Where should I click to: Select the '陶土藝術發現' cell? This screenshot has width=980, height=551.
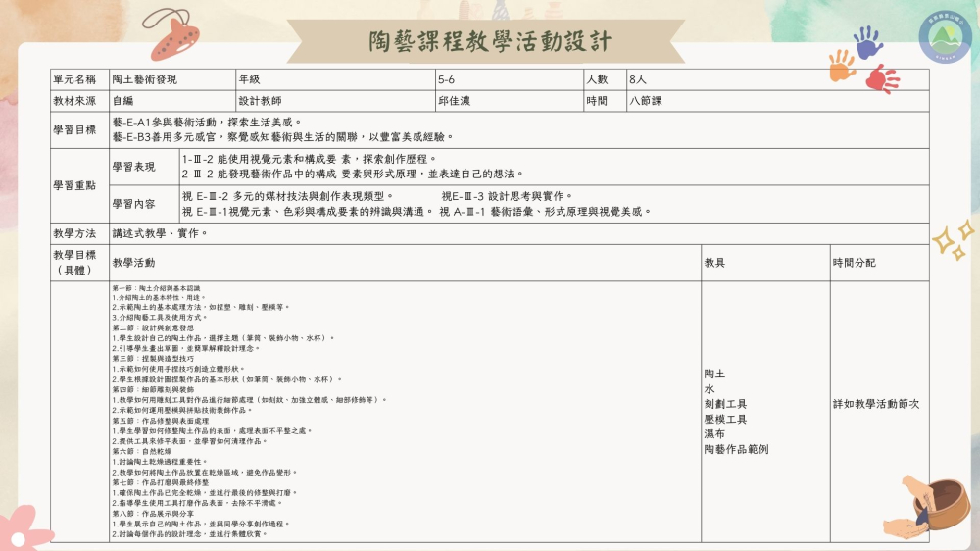(171, 79)
